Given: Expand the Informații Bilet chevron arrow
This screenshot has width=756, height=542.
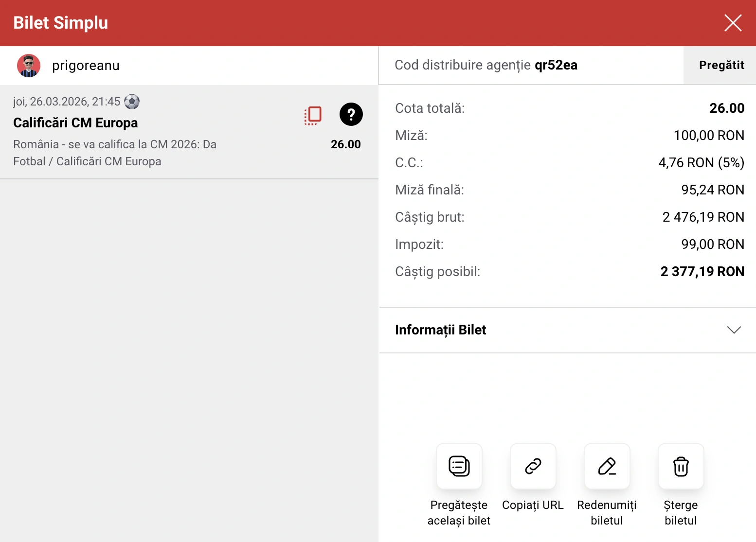Looking at the screenshot, I should coord(734,330).
